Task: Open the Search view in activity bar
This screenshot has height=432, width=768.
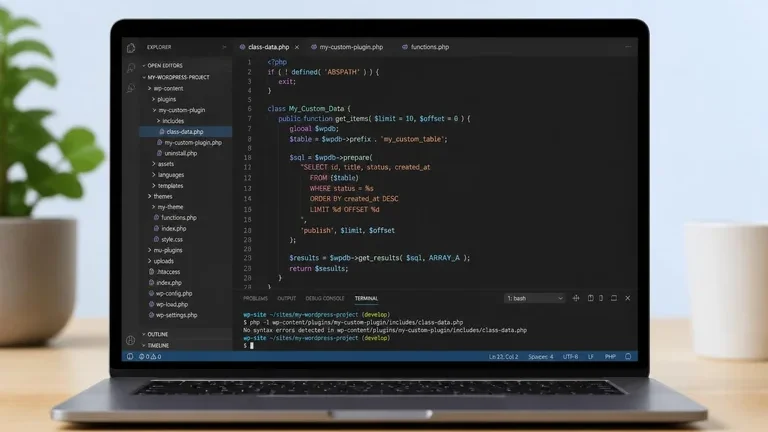Action: point(131,68)
